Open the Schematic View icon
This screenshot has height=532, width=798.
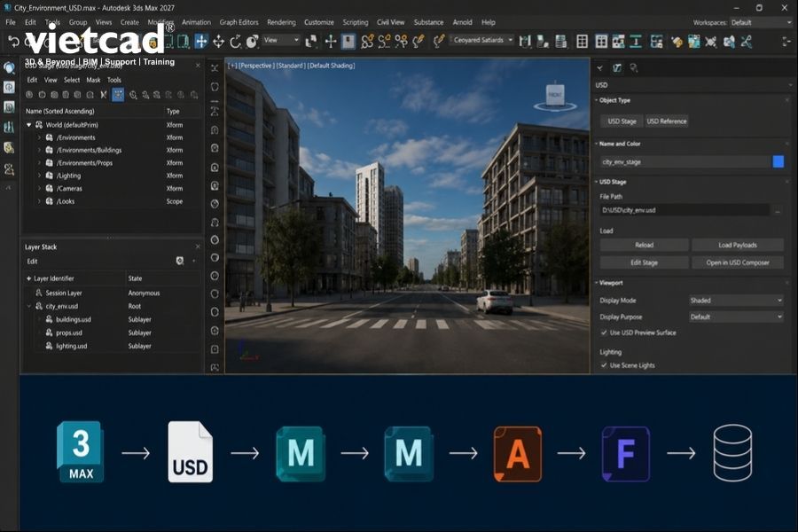(656, 42)
